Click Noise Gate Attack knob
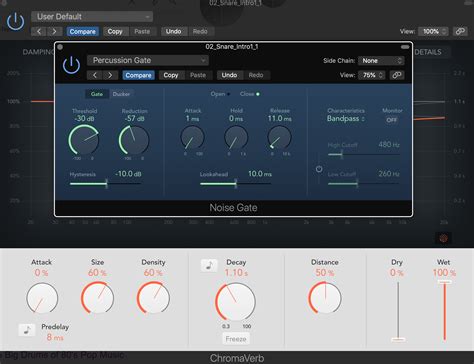 (192, 138)
